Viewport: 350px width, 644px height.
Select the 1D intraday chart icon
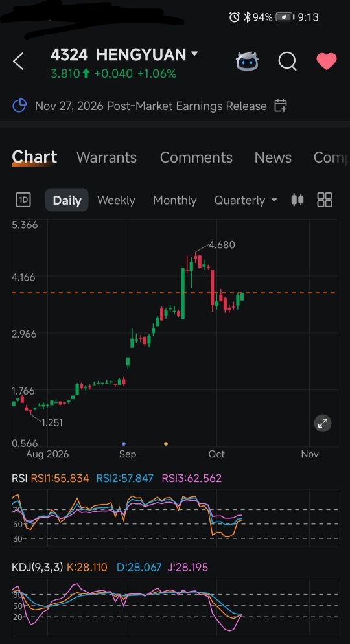pyautogui.click(x=23, y=200)
